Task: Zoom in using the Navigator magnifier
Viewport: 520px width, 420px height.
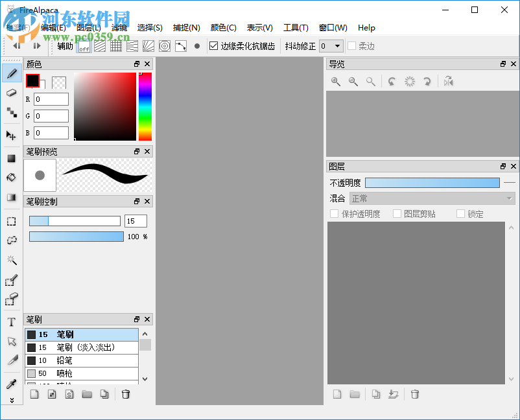Action: click(335, 81)
